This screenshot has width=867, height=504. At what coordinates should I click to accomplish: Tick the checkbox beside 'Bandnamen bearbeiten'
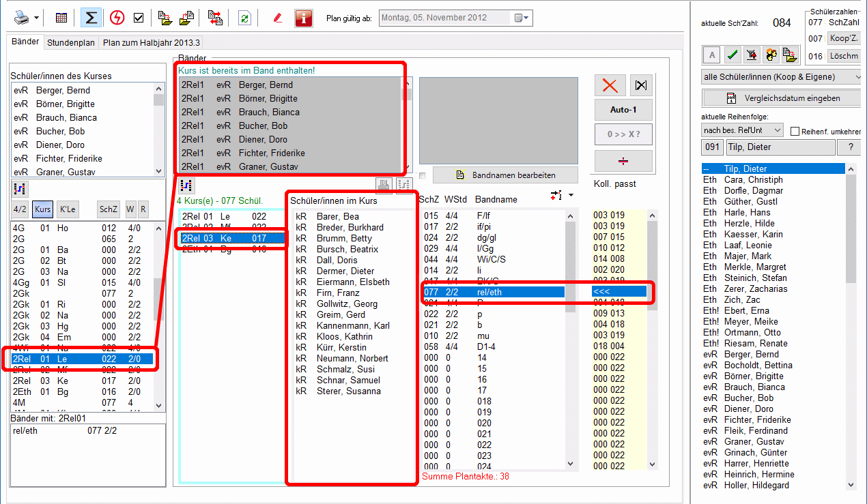click(x=423, y=175)
